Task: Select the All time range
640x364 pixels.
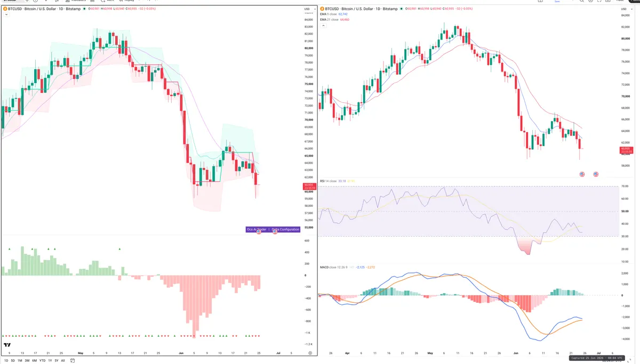Action: click(63, 361)
